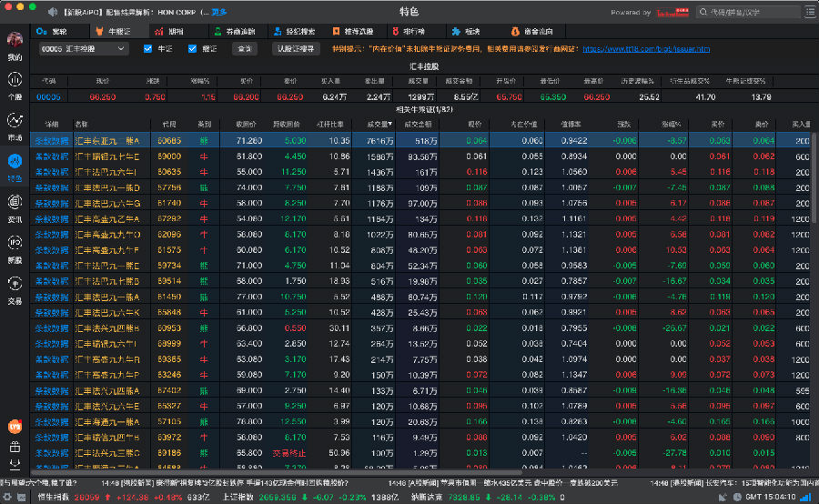Click the vertical scrollbar beside the table
This screenshot has width=819, height=504.
click(x=814, y=177)
